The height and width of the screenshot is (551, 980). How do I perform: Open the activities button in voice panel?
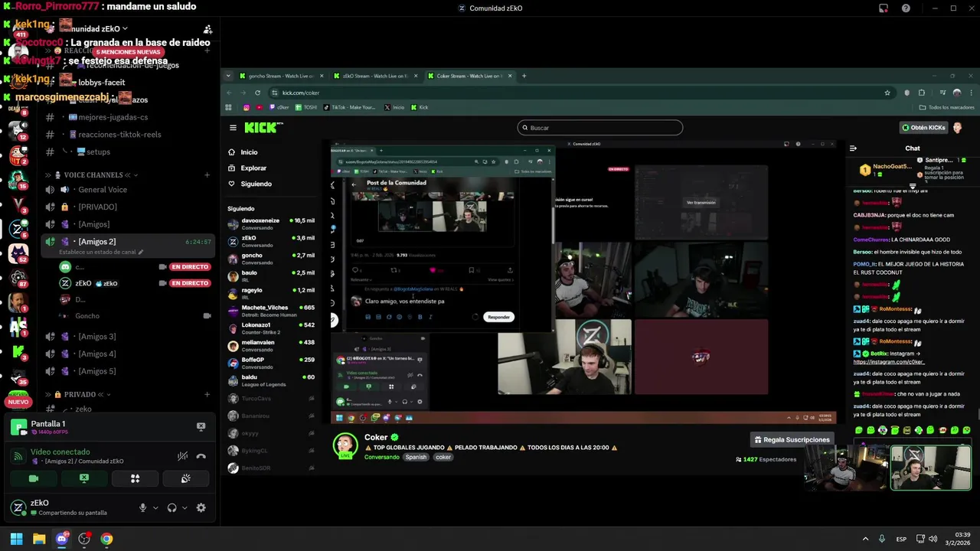click(135, 478)
